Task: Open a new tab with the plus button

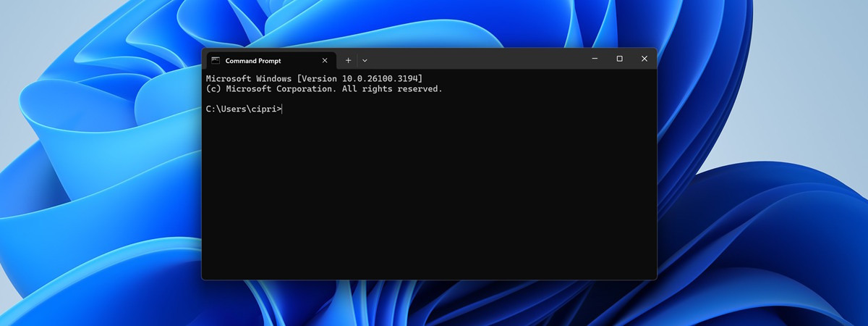Action: [x=348, y=61]
